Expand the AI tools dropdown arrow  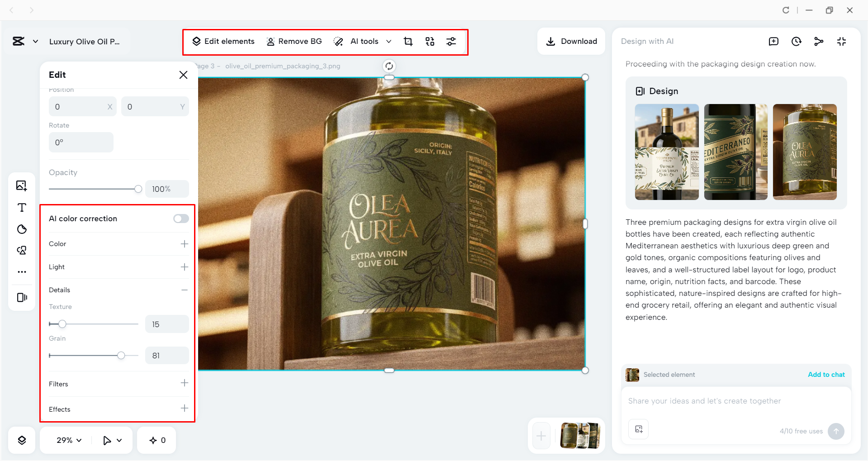[x=389, y=42]
